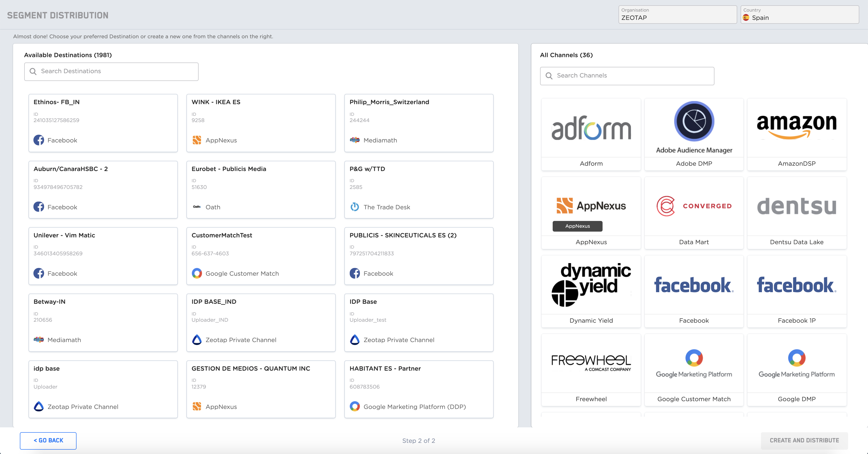Click the Mediamath icon on Betway-IN card

[x=39, y=340]
